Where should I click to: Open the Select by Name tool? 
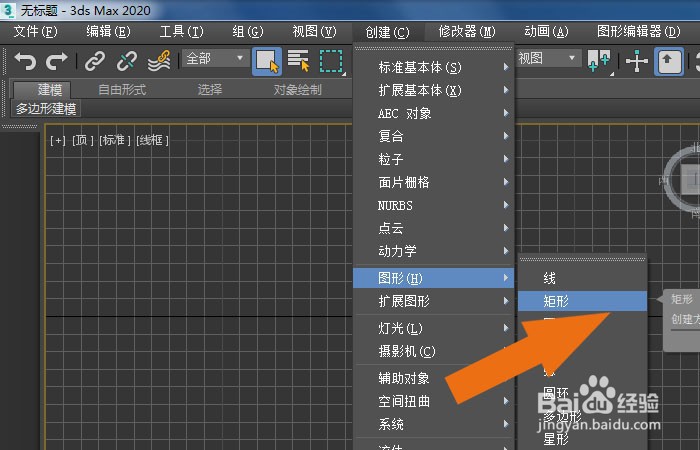(298, 61)
